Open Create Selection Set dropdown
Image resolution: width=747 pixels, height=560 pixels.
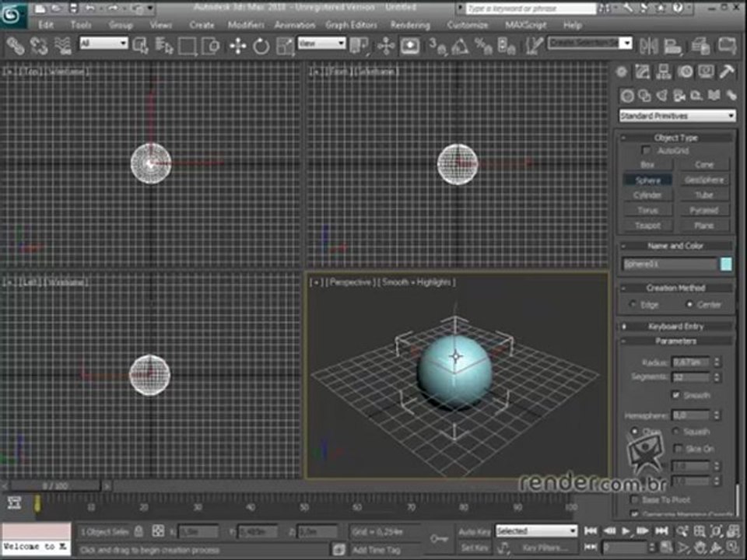(591, 44)
